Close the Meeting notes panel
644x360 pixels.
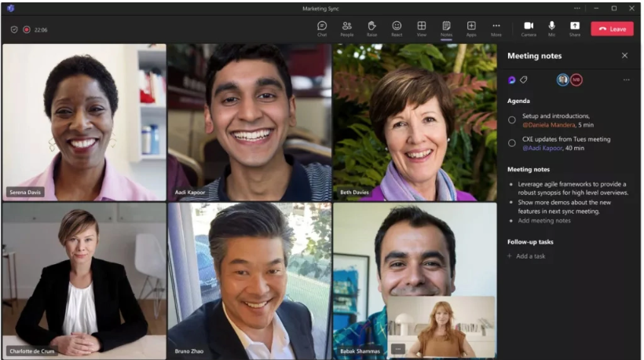(624, 56)
